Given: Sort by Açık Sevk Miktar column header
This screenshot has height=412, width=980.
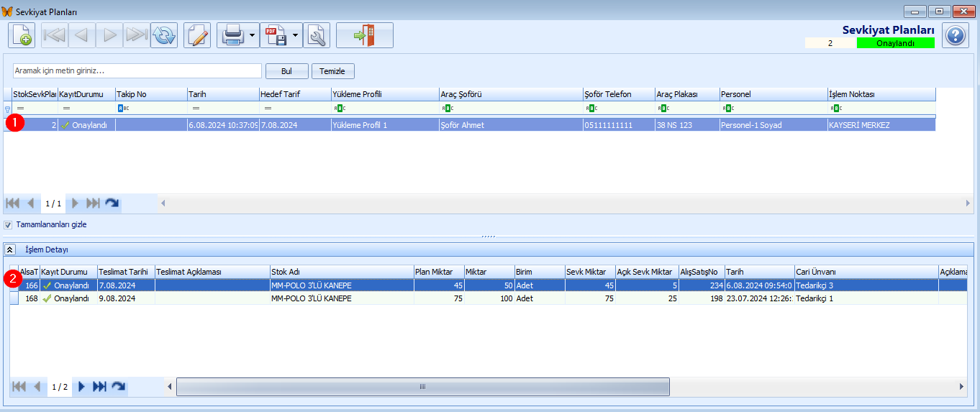Looking at the screenshot, I should [647, 272].
